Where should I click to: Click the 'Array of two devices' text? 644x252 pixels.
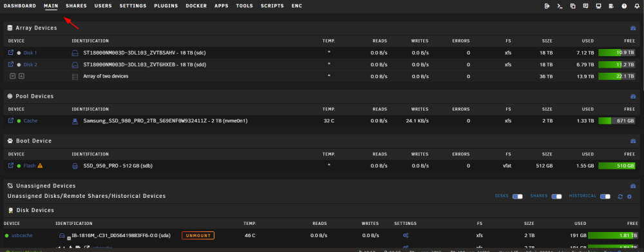[x=106, y=76]
